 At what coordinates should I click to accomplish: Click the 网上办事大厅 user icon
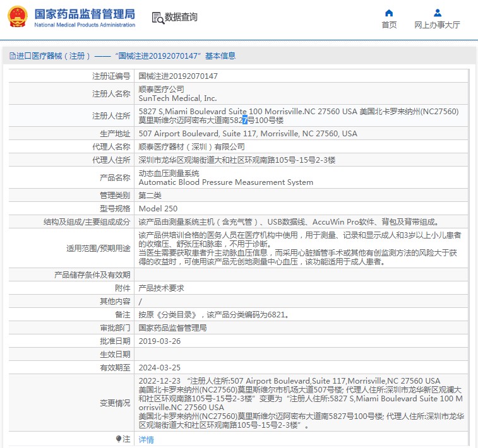pyautogui.click(x=438, y=13)
